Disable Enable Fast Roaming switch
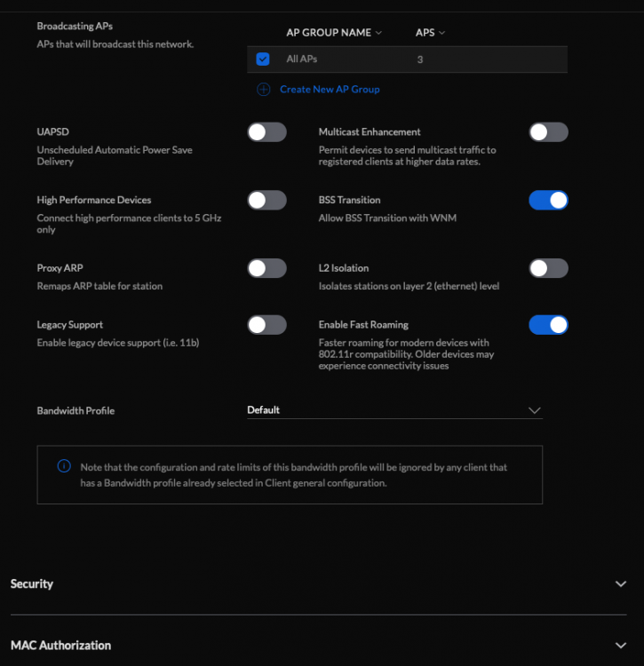Image resolution: width=644 pixels, height=666 pixels. [548, 325]
